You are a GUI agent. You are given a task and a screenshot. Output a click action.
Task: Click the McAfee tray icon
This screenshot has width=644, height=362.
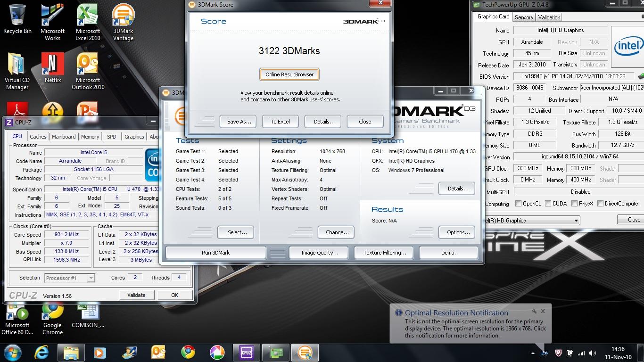click(559, 353)
